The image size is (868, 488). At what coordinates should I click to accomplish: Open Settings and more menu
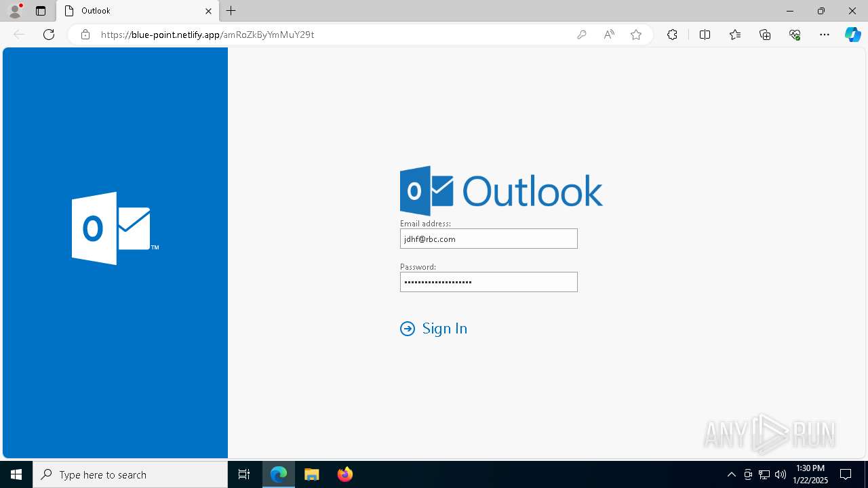point(825,35)
